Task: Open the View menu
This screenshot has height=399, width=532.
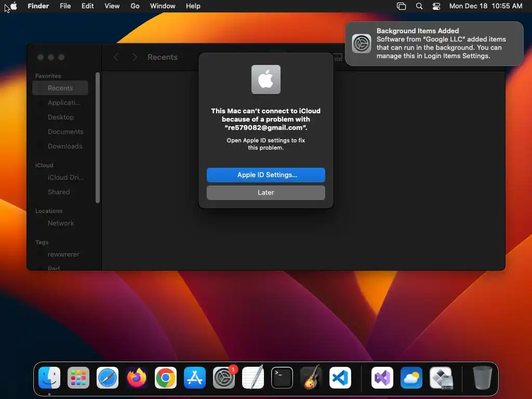Action: pos(112,6)
